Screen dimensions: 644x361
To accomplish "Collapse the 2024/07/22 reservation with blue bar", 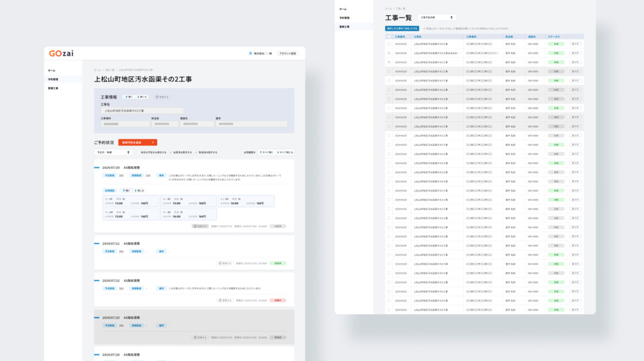I will (97, 281).
